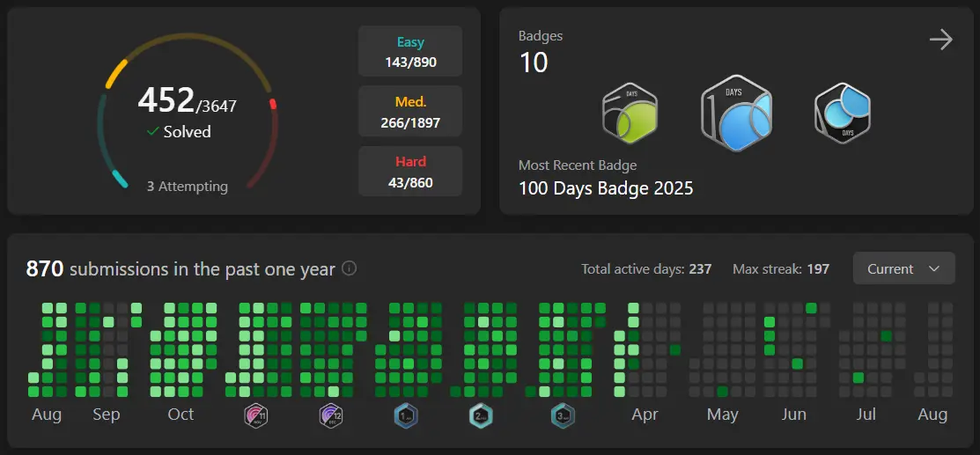Viewport: 980px width, 455px height.
Task: Click the 452 solved count in ring
Action: coord(166,101)
